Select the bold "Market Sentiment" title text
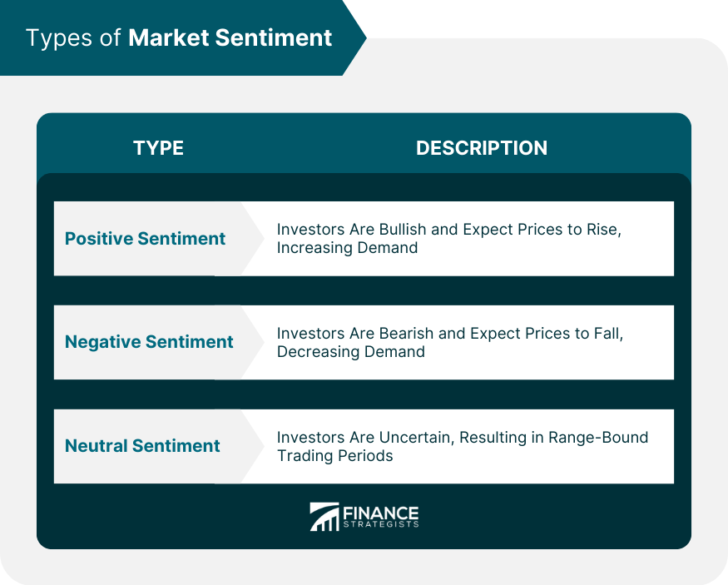The width and height of the screenshot is (728, 585). coord(230,38)
